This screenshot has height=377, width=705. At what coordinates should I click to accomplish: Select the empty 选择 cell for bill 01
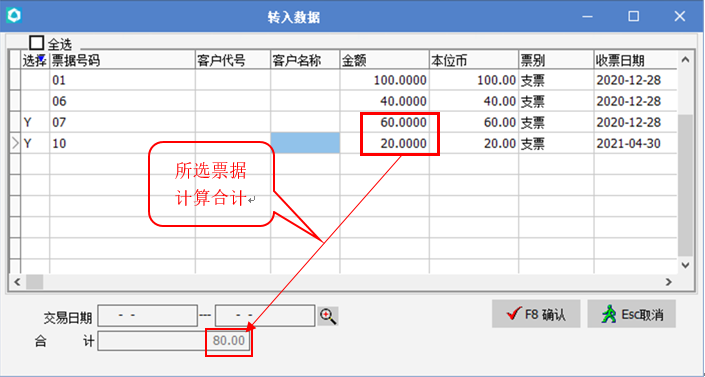[36, 81]
